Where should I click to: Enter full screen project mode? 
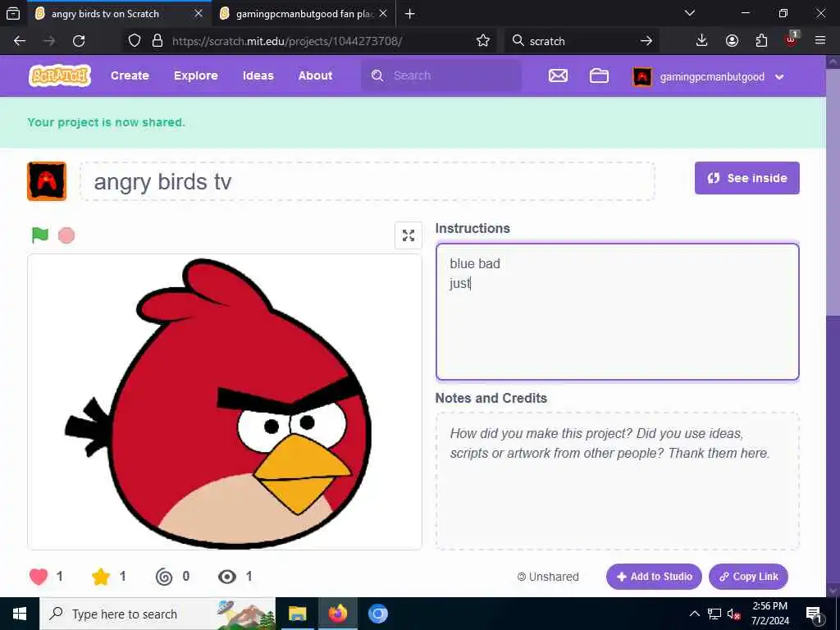tap(409, 235)
